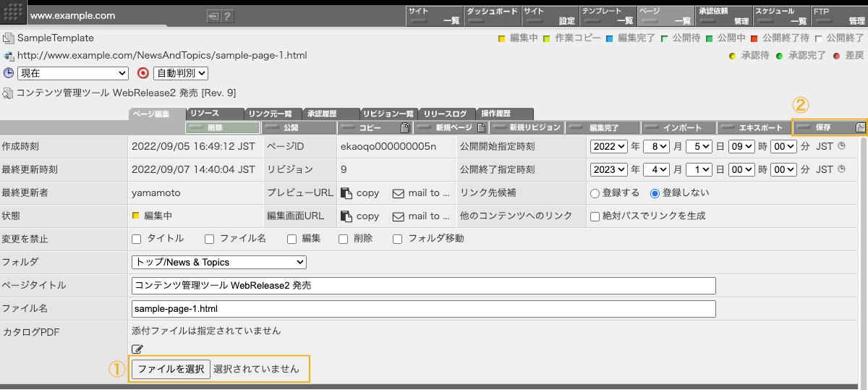Click the clock icon after 公開終了 JST
This screenshot has width=868, height=390.
841,169
